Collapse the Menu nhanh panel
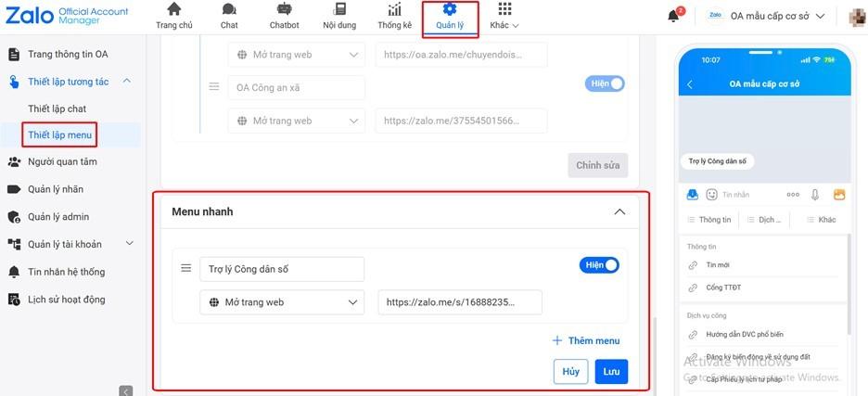Image resolution: width=868 pixels, height=396 pixels. (x=620, y=211)
